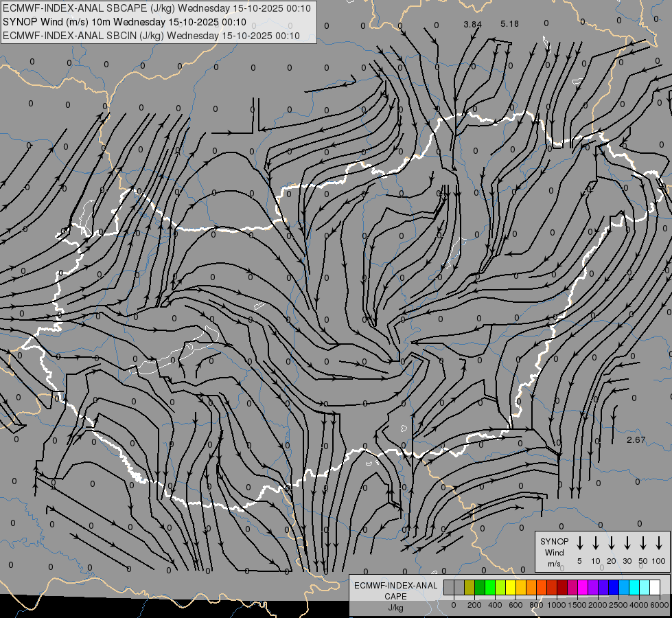Click the SYNOP Wind m/s legend label
This screenshot has height=618, width=672.
tap(555, 552)
